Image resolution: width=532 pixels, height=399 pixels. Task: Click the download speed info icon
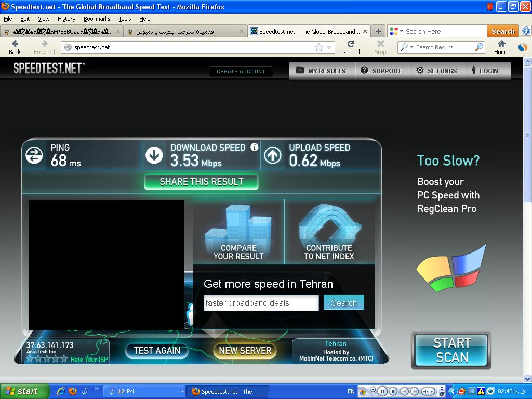254,147
